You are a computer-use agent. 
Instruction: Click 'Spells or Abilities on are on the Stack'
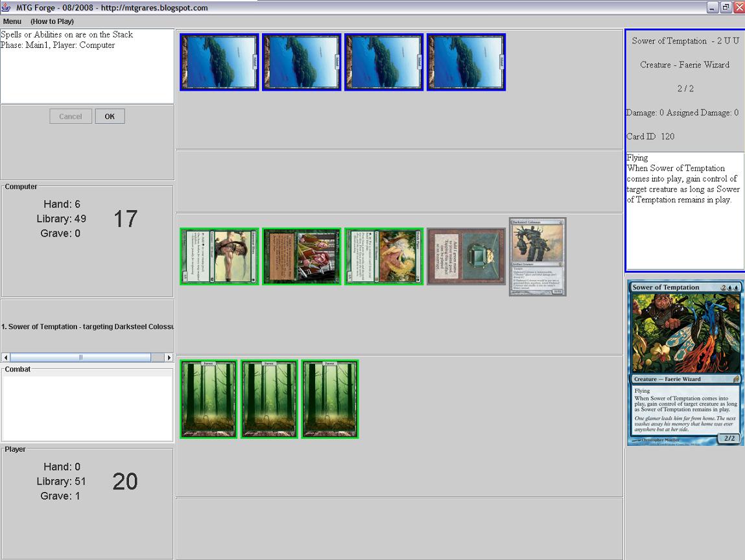point(67,34)
